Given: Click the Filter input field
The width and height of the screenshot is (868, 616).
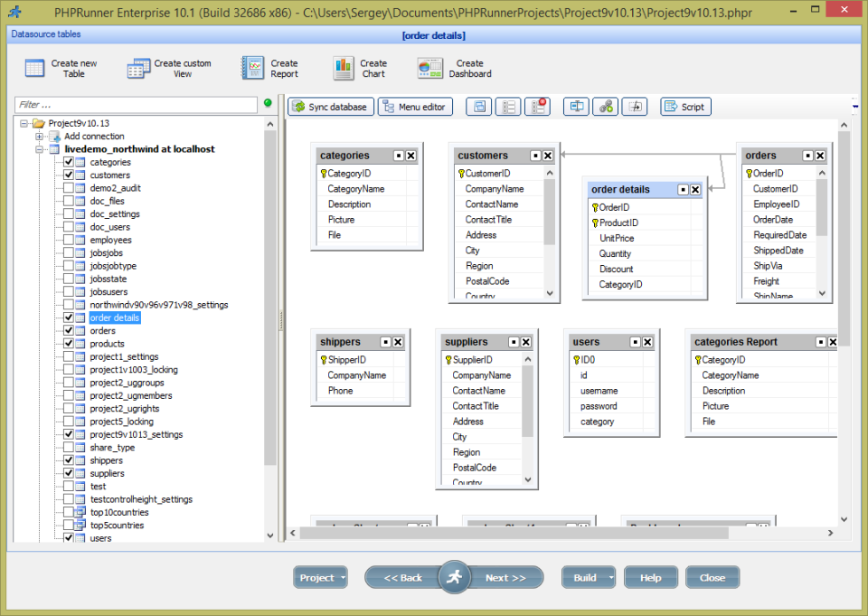Looking at the screenshot, I should pyautogui.click(x=136, y=105).
